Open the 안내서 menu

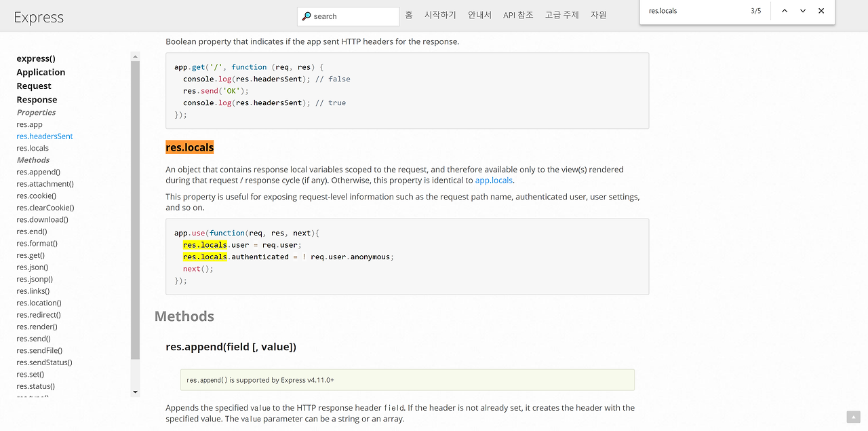(479, 15)
